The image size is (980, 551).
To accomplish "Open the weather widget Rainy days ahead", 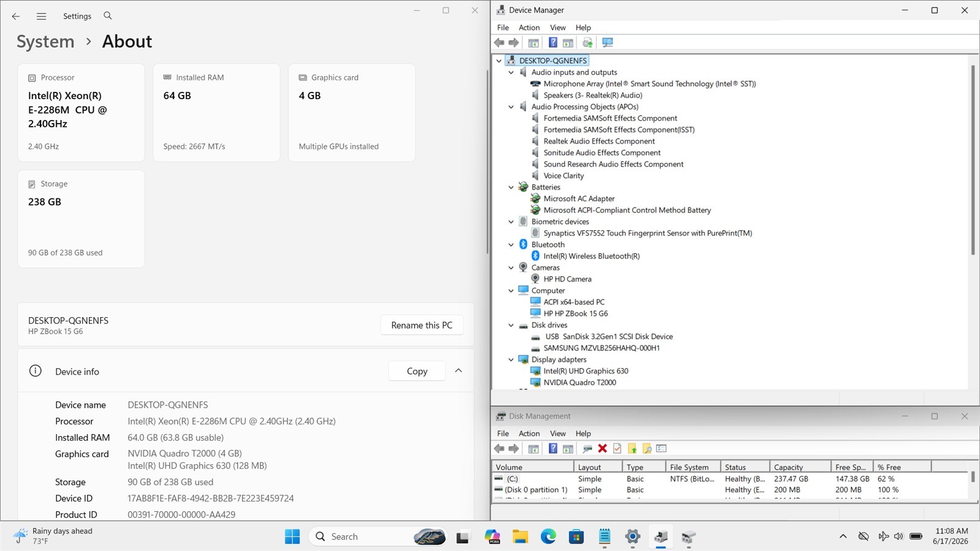I will [x=54, y=536].
